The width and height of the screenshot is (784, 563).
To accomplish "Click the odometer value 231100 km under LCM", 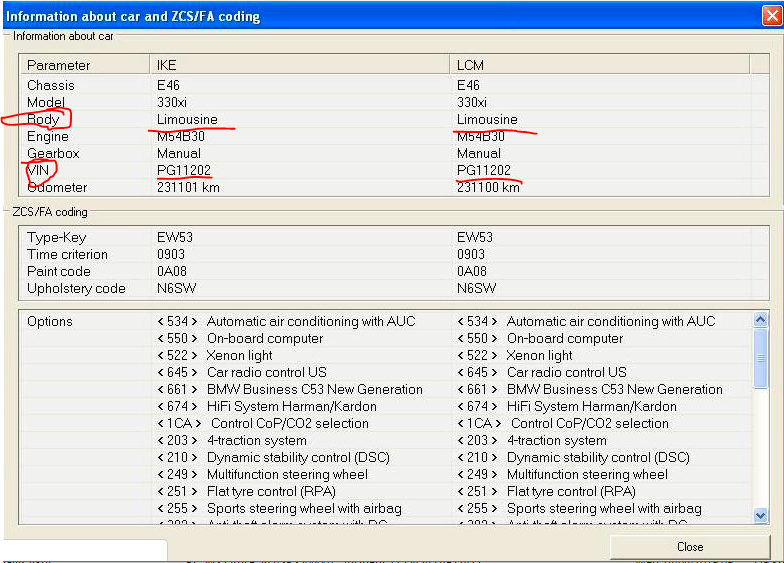I will (488, 188).
